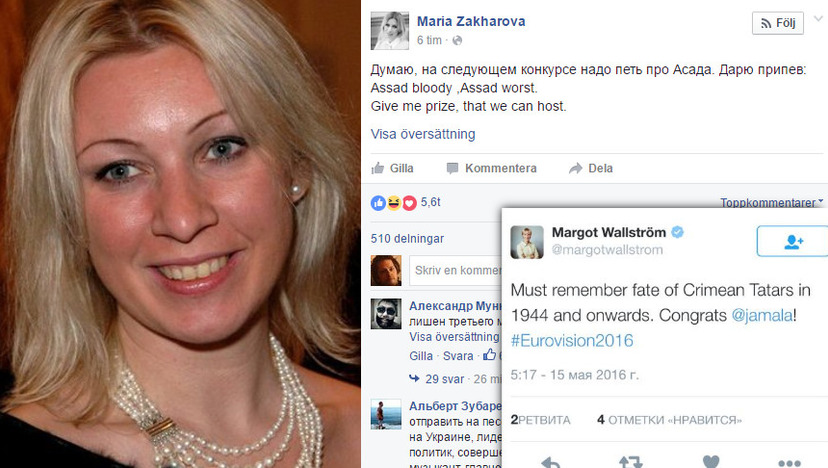The height and width of the screenshot is (468, 828).
Task: Click the Skriv en kommentar input field
Action: (x=455, y=270)
